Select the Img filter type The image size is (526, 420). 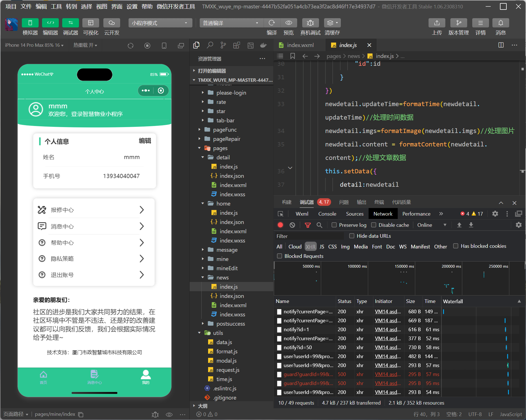pos(345,247)
